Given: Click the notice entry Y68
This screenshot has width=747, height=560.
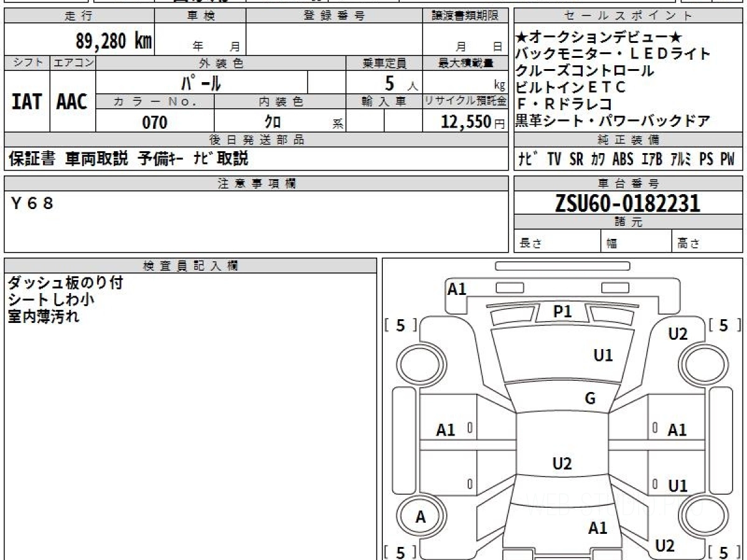Looking at the screenshot, I should point(32,203).
